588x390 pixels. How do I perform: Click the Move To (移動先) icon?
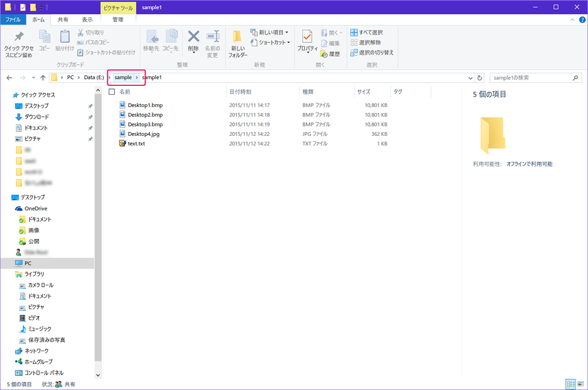point(152,36)
